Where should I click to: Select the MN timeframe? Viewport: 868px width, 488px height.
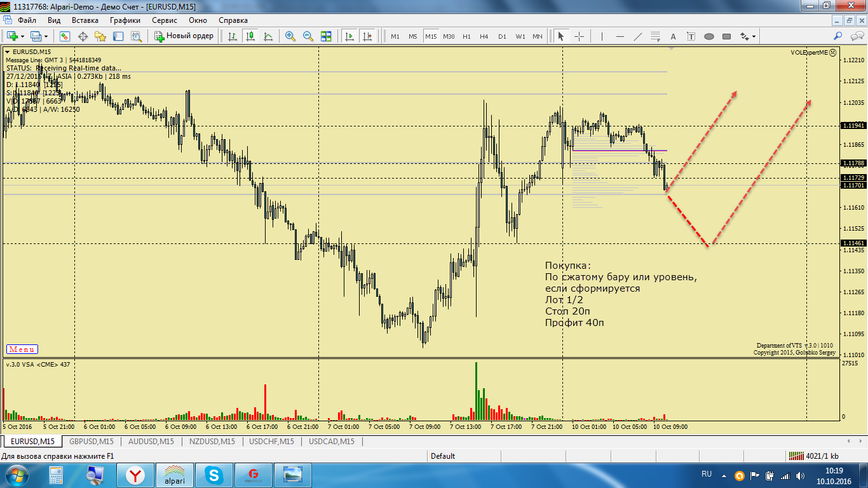[x=538, y=36]
